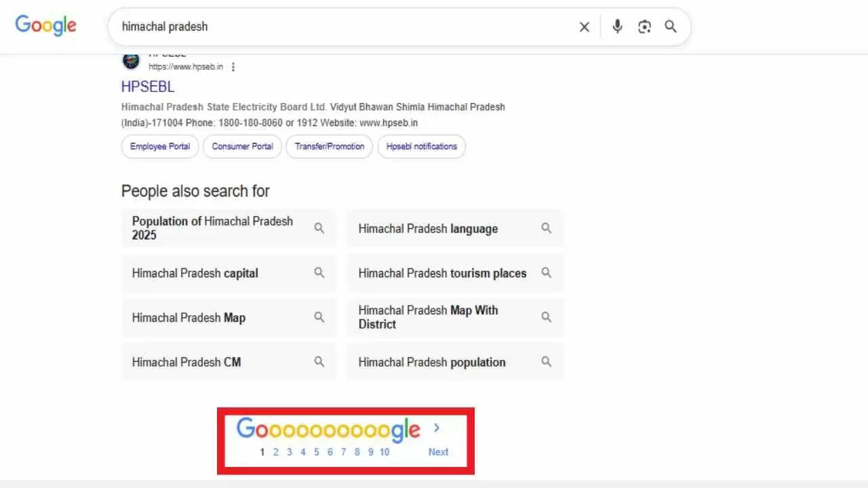Click the HPSEBL site favicon
This screenshot has height=488, width=868.
131,61
